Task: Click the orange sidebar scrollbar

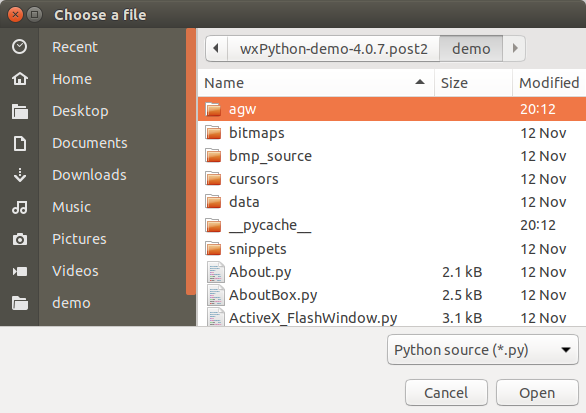Action: 191,161
